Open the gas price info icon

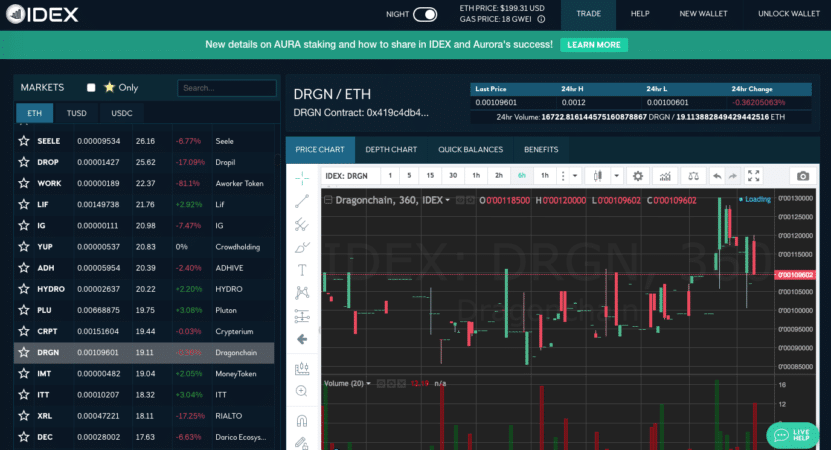coord(541,19)
